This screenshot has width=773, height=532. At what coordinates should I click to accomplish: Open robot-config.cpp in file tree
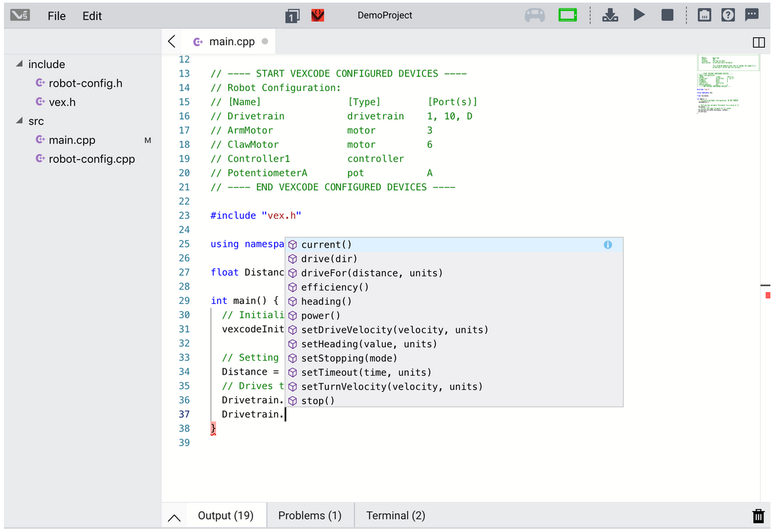pos(92,159)
